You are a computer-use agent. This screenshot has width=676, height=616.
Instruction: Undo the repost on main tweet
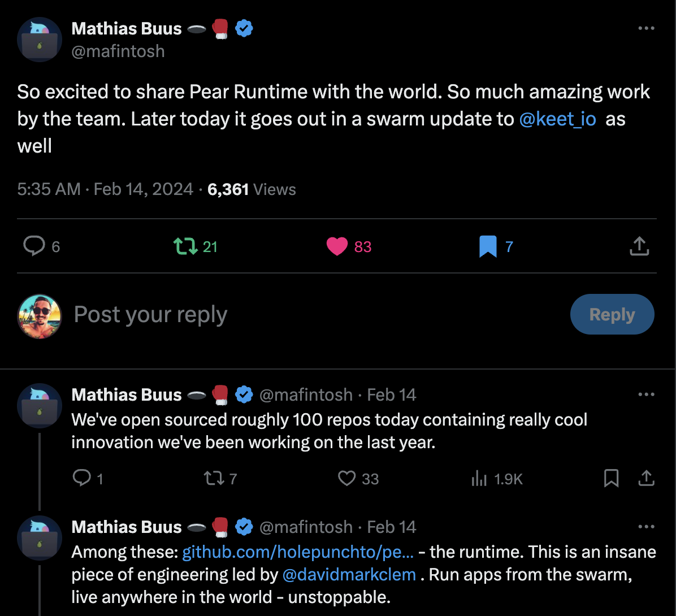click(185, 246)
